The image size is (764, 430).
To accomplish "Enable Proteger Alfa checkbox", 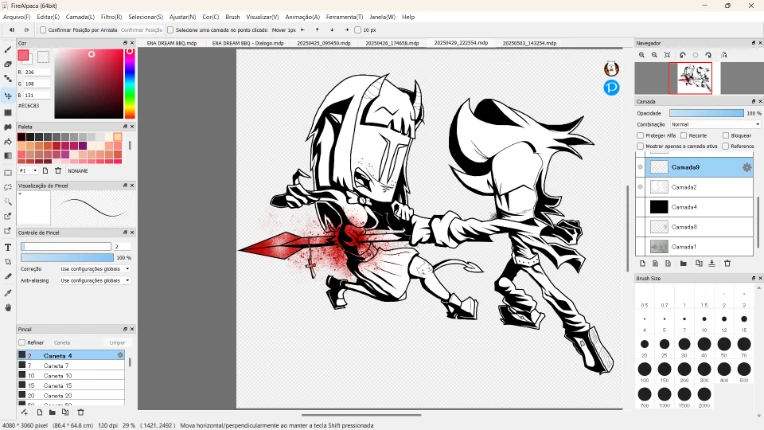I will 640,135.
